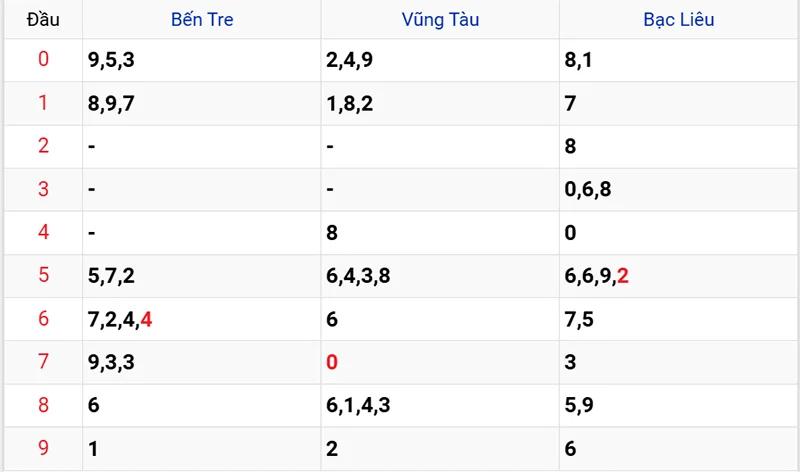Click the Bến Tre column header
Image resolution: width=800 pixels, height=472 pixels.
[x=201, y=19]
